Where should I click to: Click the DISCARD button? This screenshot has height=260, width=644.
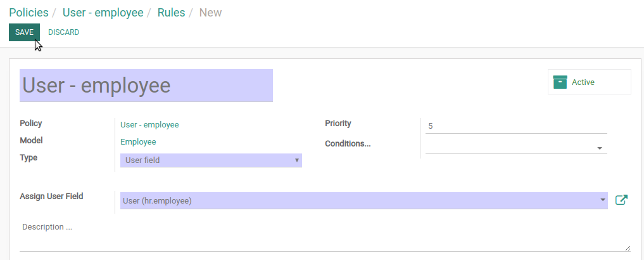64,32
